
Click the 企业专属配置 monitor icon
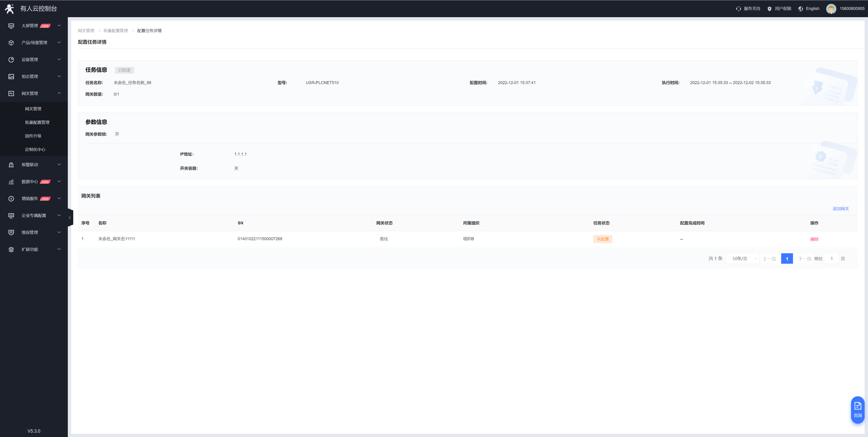click(11, 215)
